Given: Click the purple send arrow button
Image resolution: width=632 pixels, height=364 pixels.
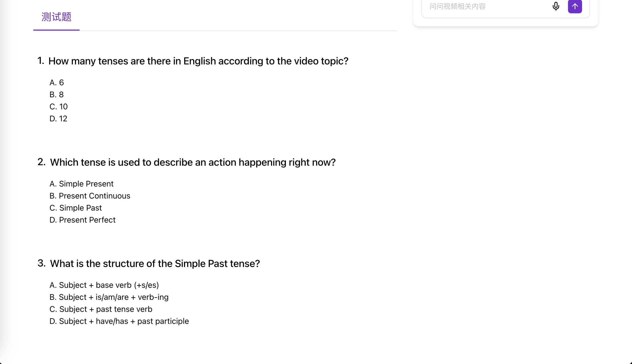Looking at the screenshot, I should click(575, 6).
